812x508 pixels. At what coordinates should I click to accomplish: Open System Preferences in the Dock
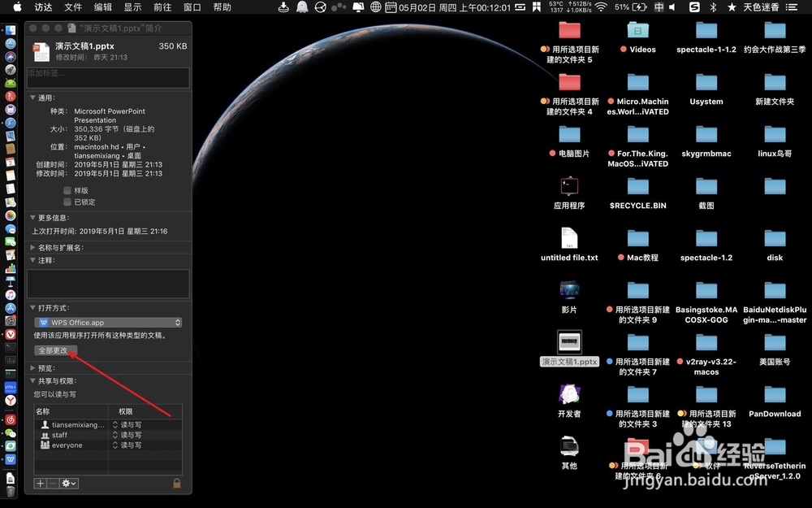(x=11, y=321)
